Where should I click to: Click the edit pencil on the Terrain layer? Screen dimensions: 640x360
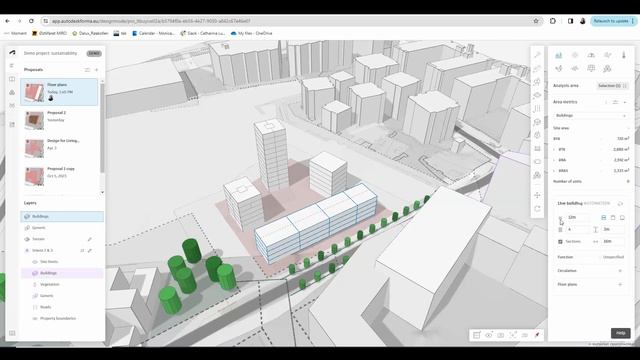[x=90, y=239]
